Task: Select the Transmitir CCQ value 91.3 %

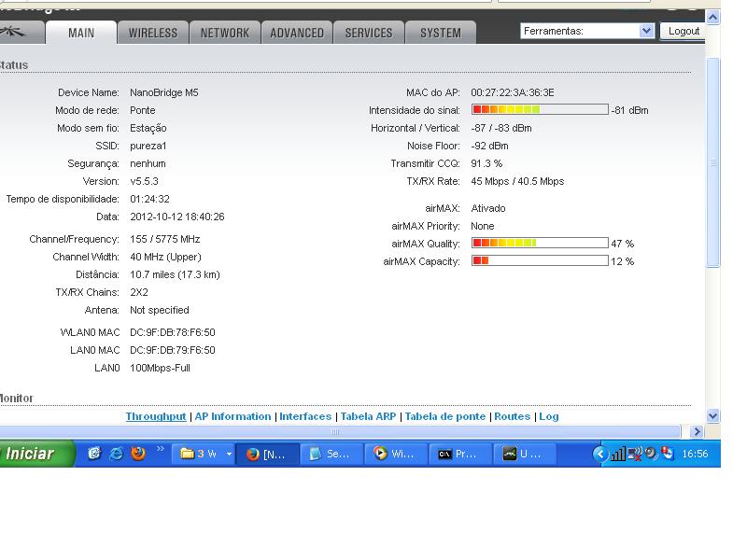Action: pyautogui.click(x=486, y=163)
